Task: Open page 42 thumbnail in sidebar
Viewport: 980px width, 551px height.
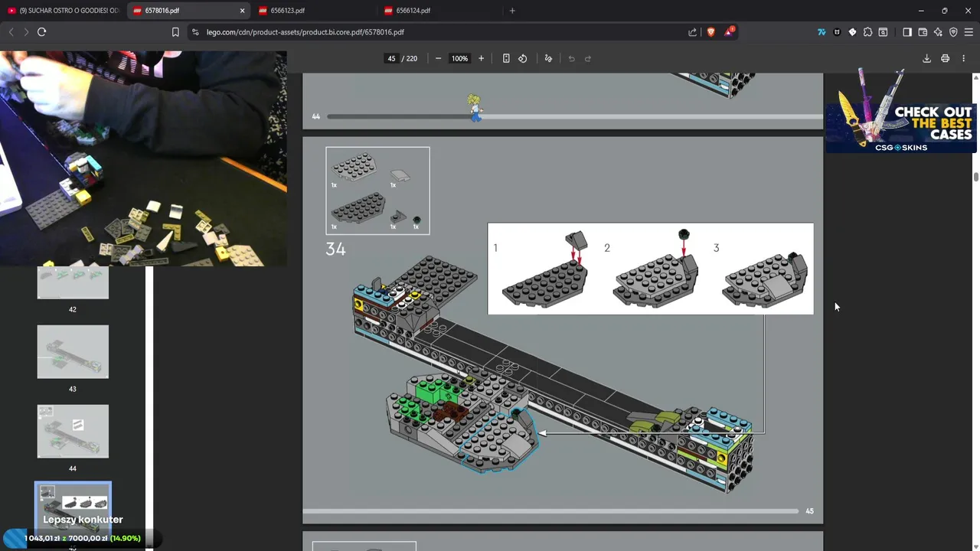Action: pos(73,283)
